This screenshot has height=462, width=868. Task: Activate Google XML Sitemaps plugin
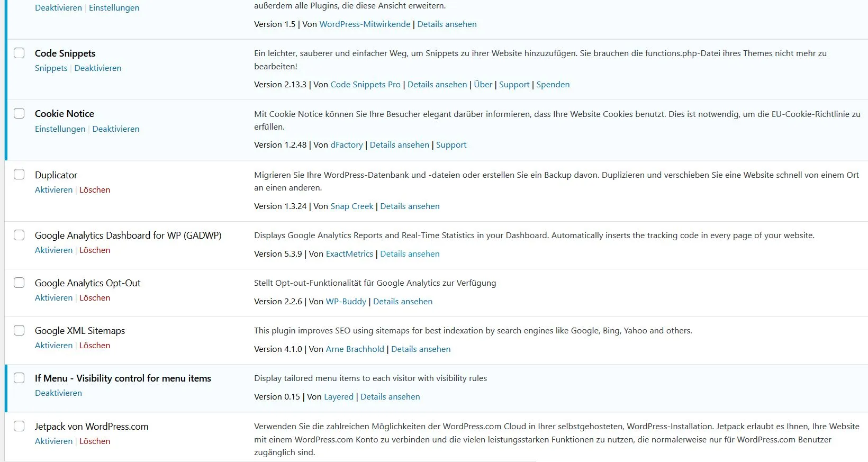tap(53, 346)
